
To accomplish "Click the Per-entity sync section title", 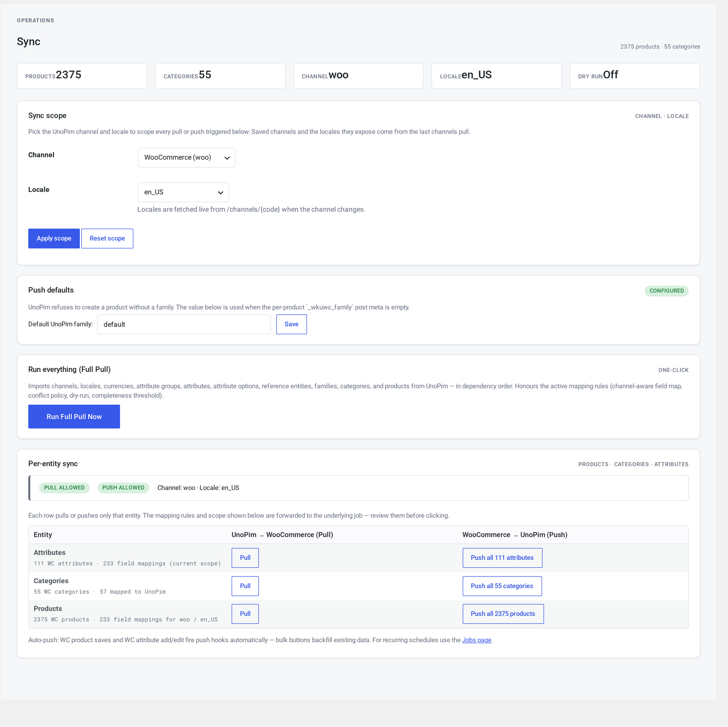I will 53,464.
